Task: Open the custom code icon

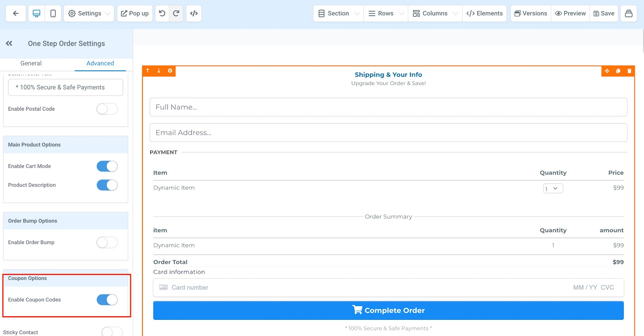Action: [194, 13]
